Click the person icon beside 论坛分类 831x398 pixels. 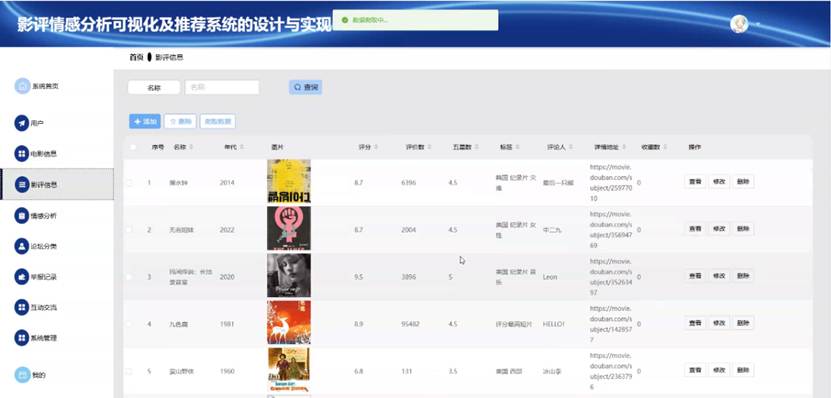(22, 246)
